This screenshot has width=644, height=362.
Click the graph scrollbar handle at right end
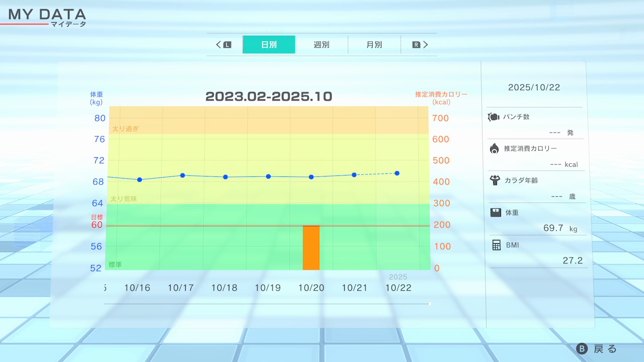tap(429, 304)
